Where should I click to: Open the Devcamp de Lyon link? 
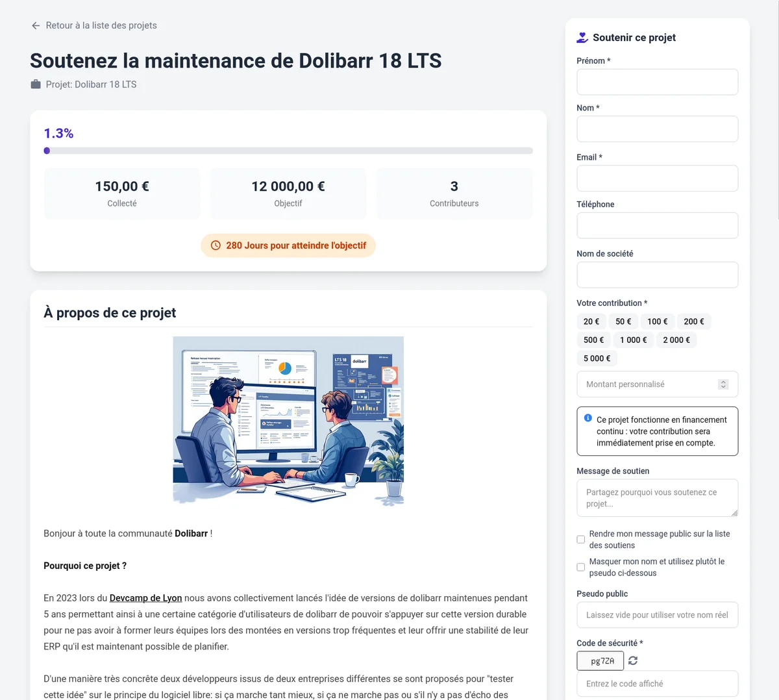coord(145,598)
